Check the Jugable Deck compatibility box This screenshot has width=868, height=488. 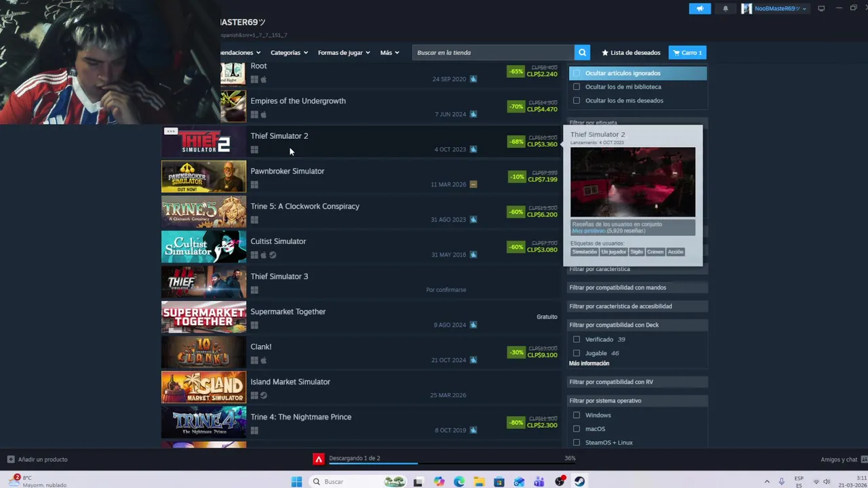tap(576, 353)
